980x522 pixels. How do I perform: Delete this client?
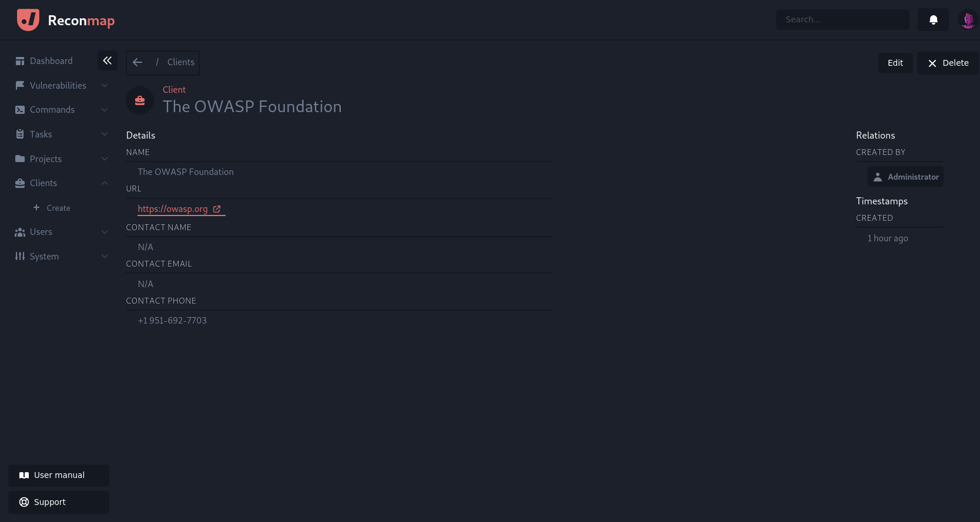point(948,63)
